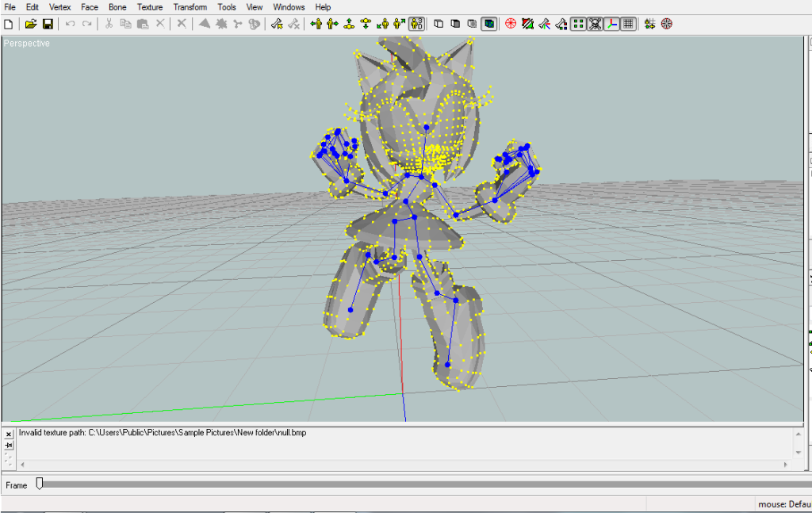
Task: Click the message panel left scroll arrow
Action: [22, 465]
